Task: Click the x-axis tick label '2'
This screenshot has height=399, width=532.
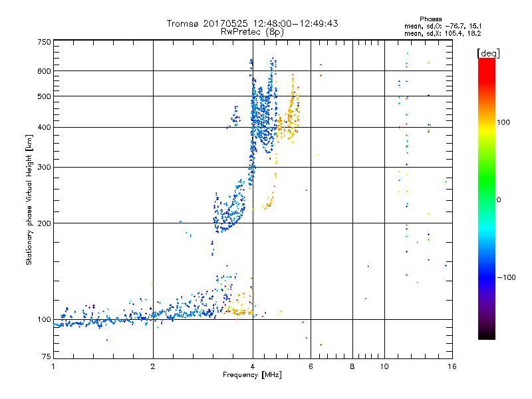Action: pyautogui.click(x=153, y=366)
